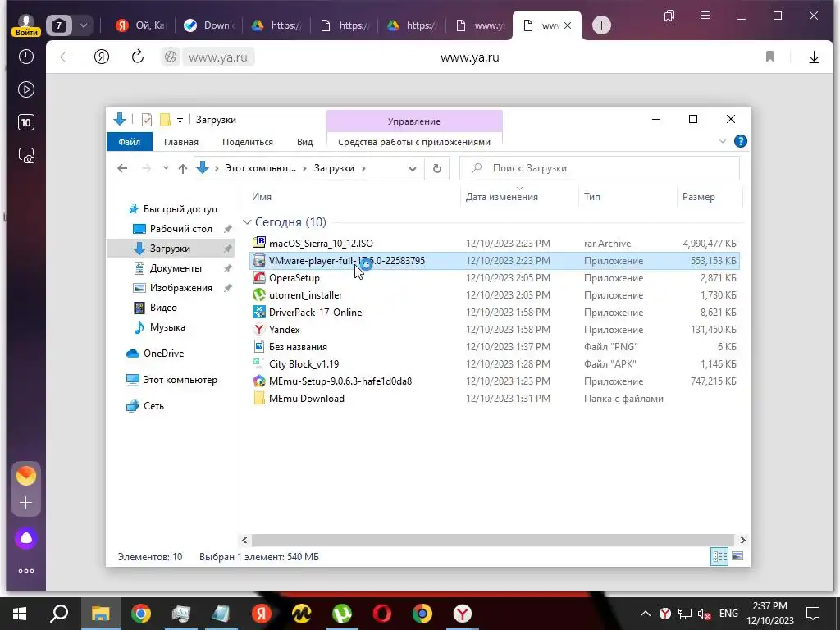The width and height of the screenshot is (840, 630).
Task: Bookmark the page with the bookmark icon
Action: 770,57
